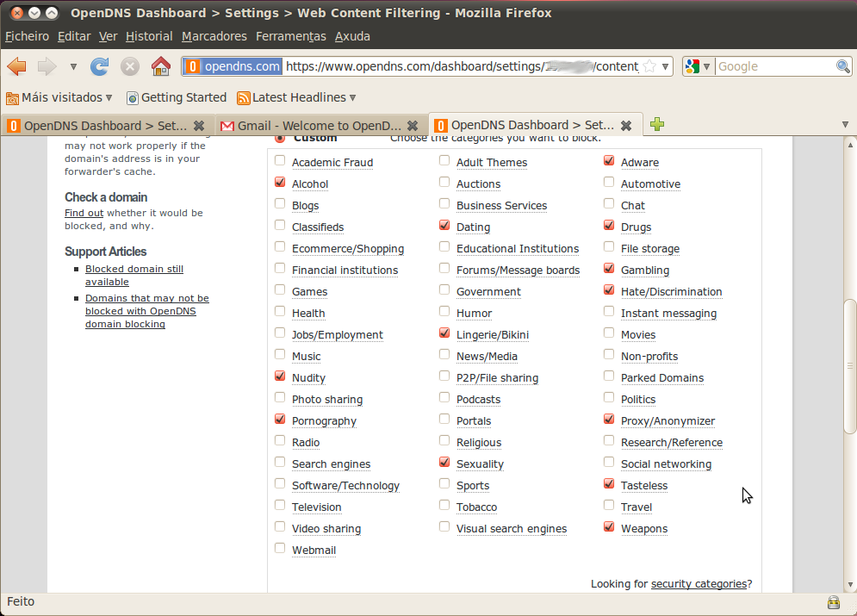Click the vertical scrollbar thumb

coord(850,366)
